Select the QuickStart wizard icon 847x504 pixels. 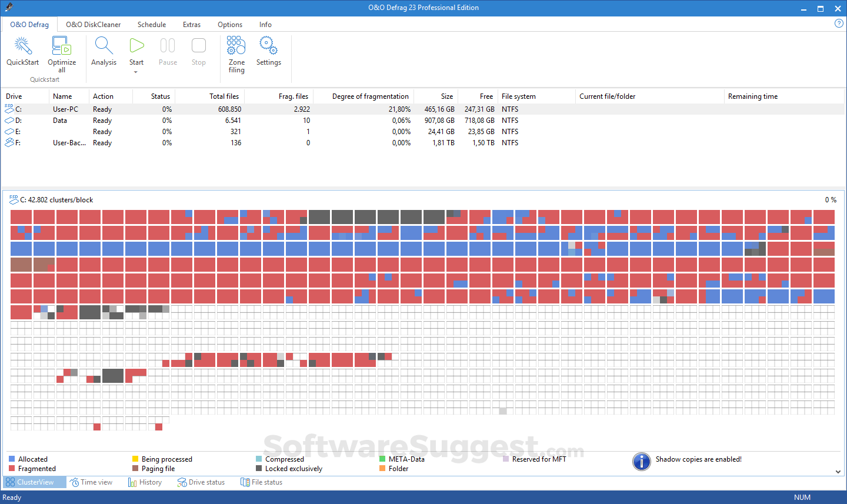pos(22,45)
